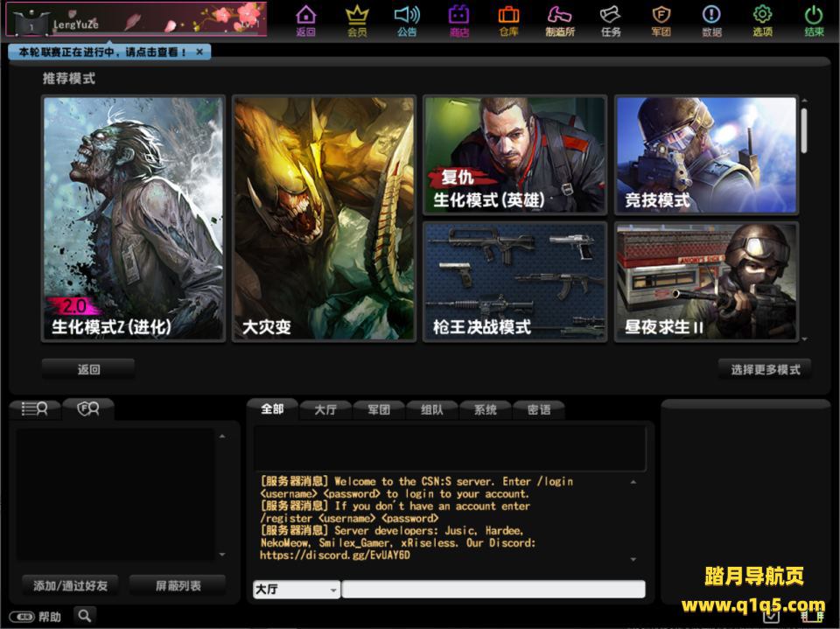Click the magnifier search icon beside 帮助
Screen dimensions: 840x629
pyautogui.click(x=84, y=616)
